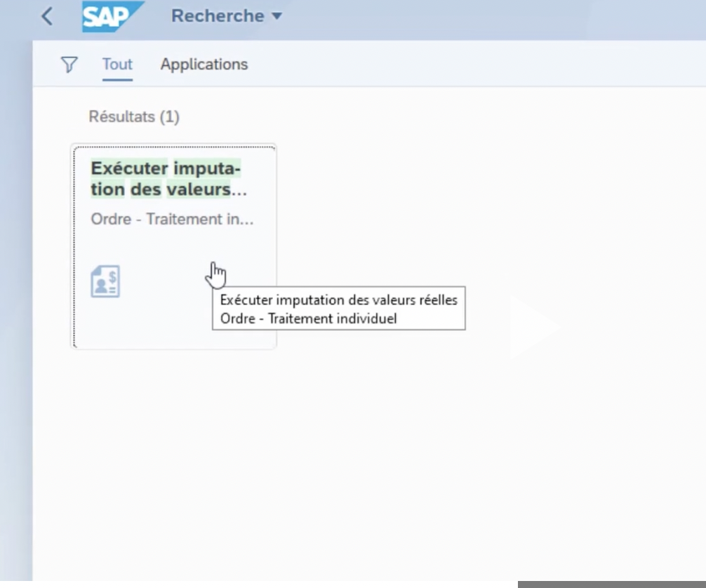
Task: Switch to the Applications tab
Action: 204,65
